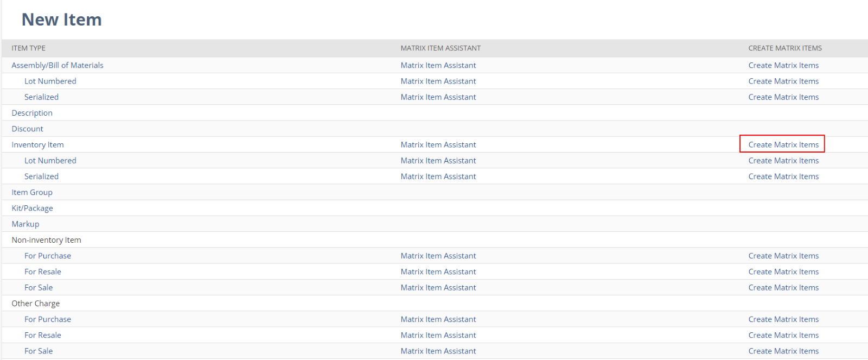Click Lot Numbered under Assembly/Bill of Materials
The image size is (868, 360).
[x=50, y=81]
